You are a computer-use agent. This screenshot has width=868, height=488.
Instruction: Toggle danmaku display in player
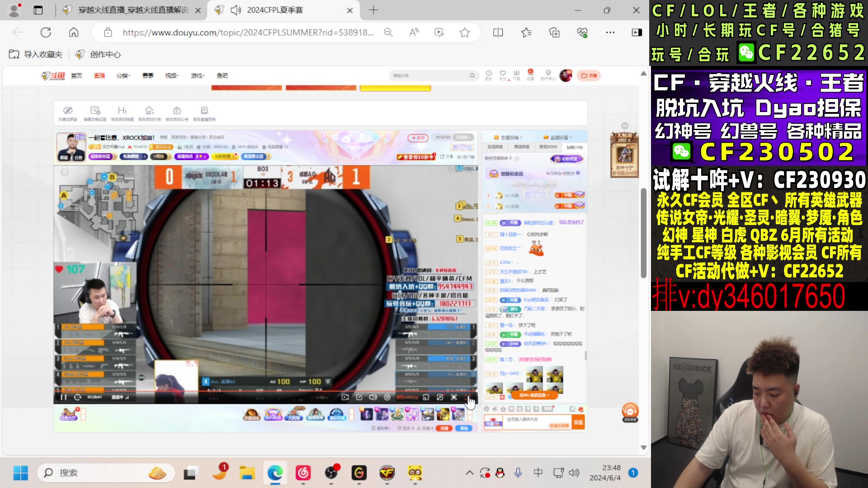[387, 397]
